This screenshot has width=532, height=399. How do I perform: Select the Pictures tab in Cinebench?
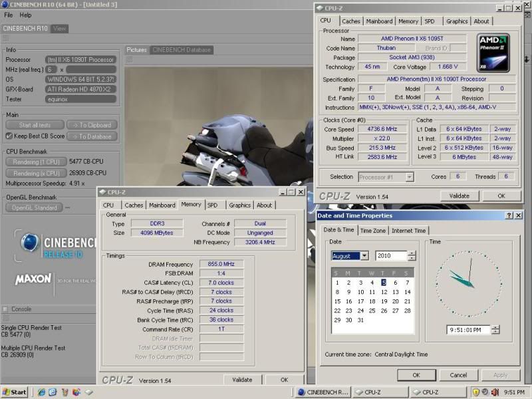point(137,50)
